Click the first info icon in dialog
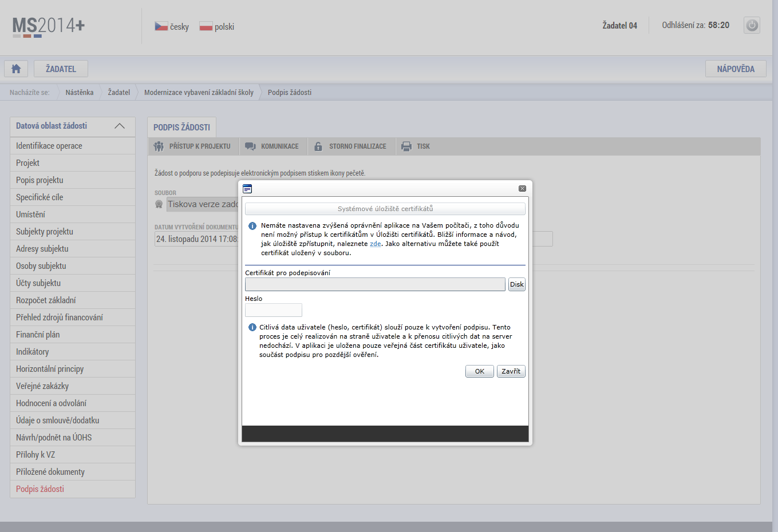Image resolution: width=778 pixels, height=532 pixels. coord(252,226)
